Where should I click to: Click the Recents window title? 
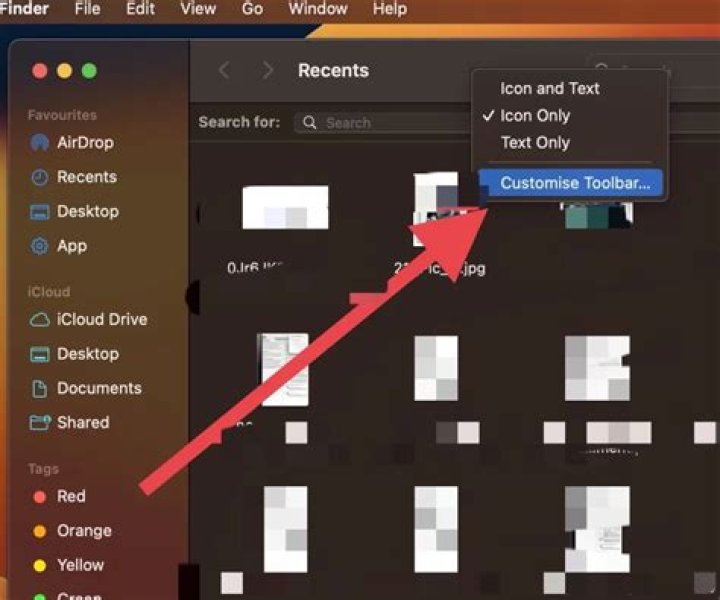333,71
